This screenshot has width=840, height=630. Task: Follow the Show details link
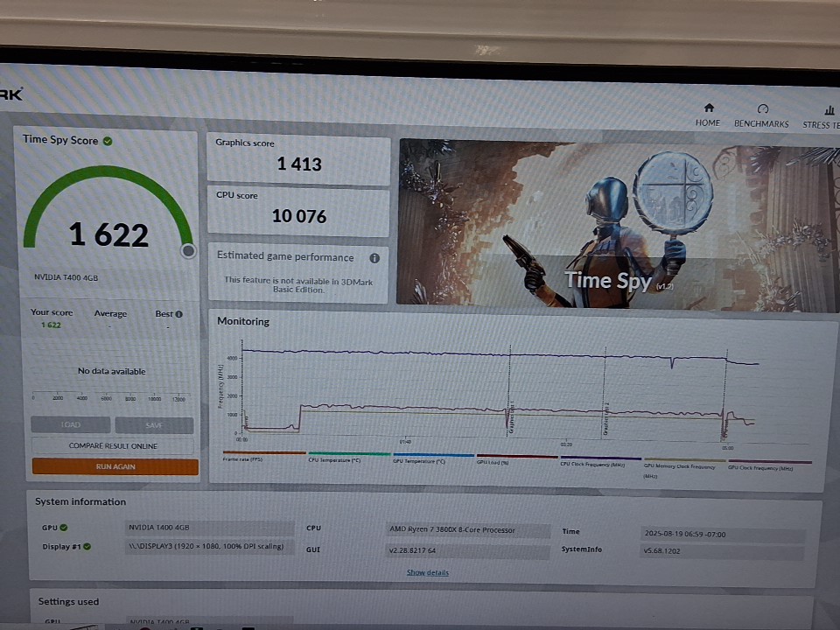(428, 572)
